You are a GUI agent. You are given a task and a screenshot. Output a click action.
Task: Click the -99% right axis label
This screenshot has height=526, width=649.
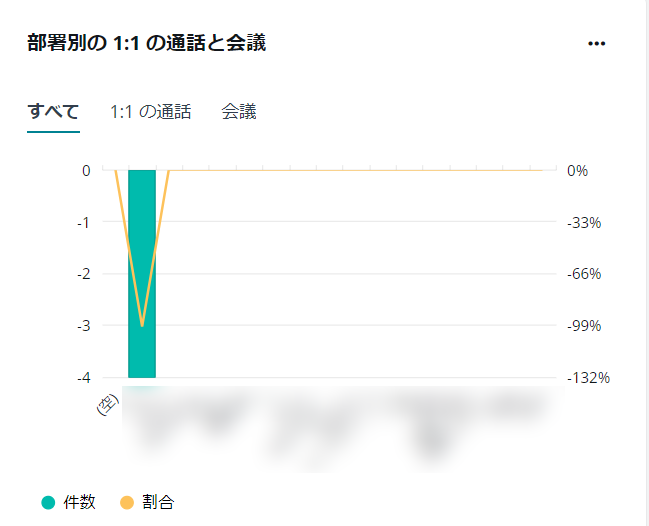click(584, 326)
